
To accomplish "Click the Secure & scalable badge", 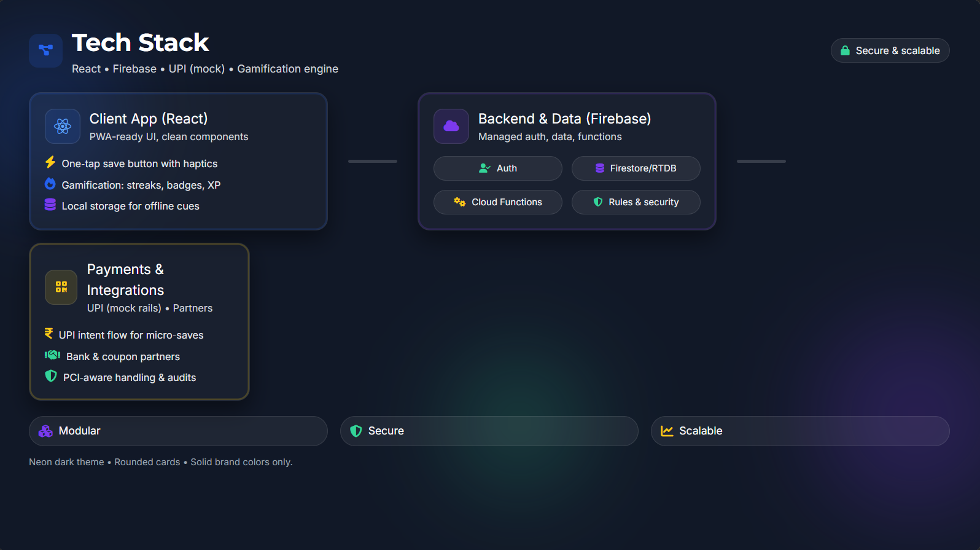I will [890, 50].
